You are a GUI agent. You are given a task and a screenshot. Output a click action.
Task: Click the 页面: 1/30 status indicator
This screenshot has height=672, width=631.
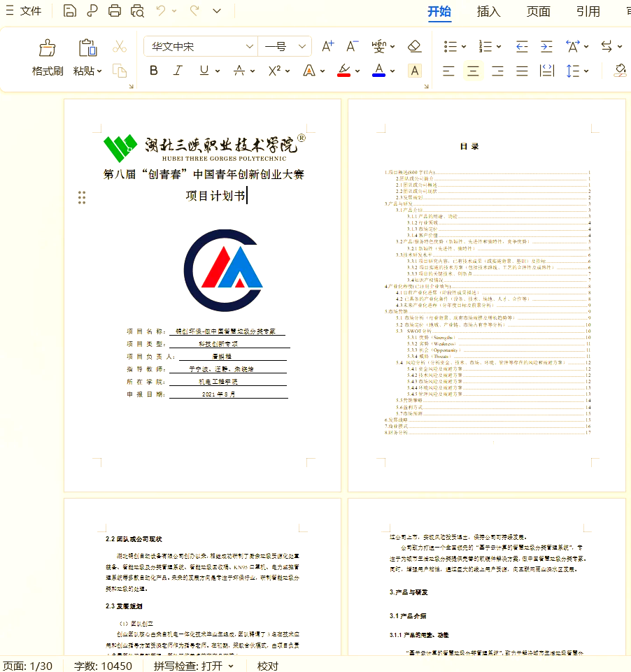coord(27,666)
